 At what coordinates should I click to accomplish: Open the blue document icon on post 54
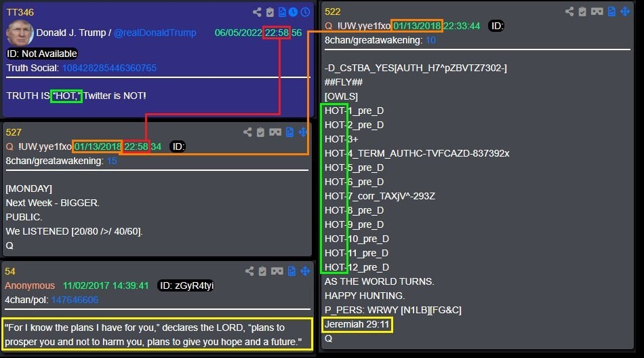tap(291, 271)
